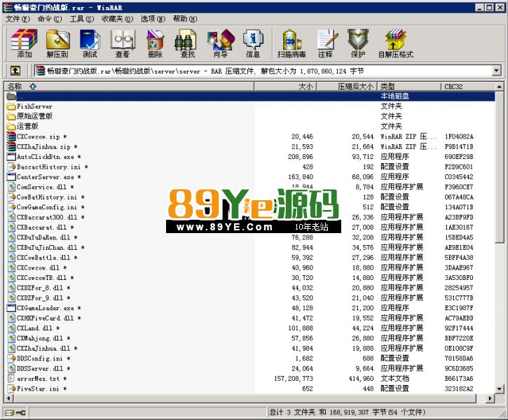This screenshot has height=420, width=508.
Task: Open the Favorites (收藏夹) menu
Action: [117, 19]
